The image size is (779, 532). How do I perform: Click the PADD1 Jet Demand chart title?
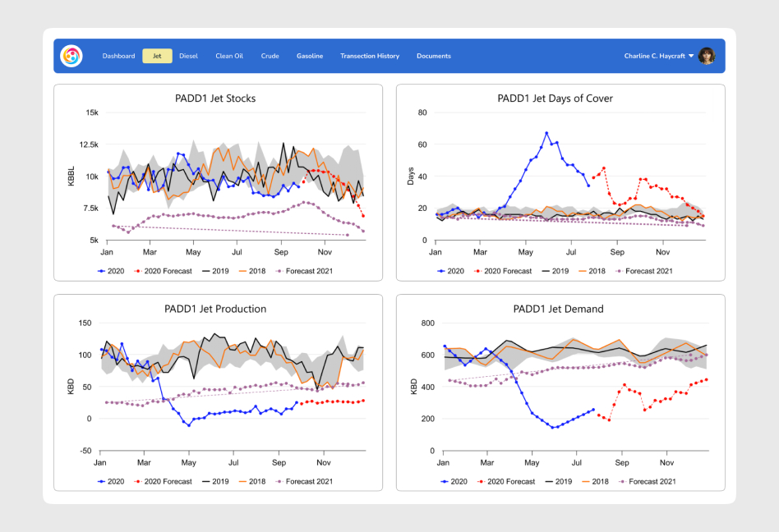point(559,309)
